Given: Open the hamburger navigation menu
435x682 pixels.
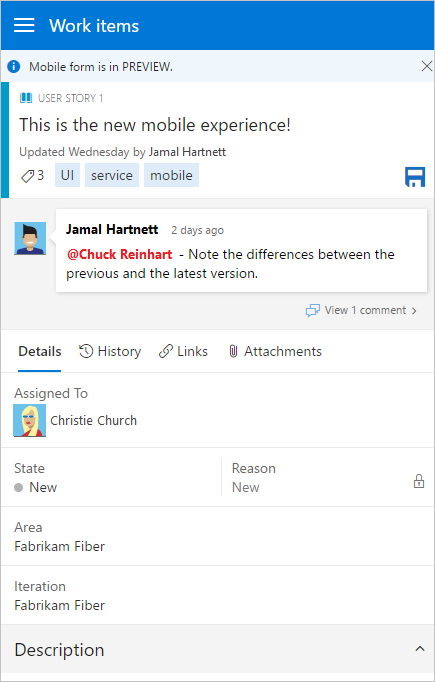Looking at the screenshot, I should pos(24,25).
